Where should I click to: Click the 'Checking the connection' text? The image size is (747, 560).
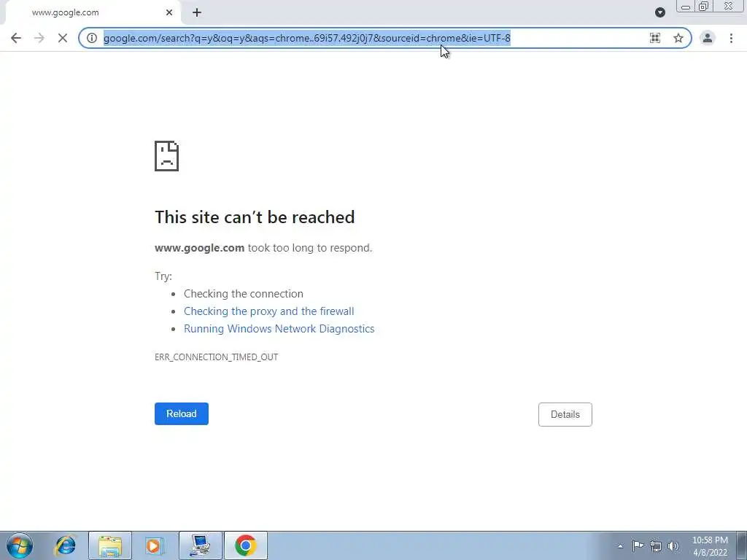[x=244, y=294]
